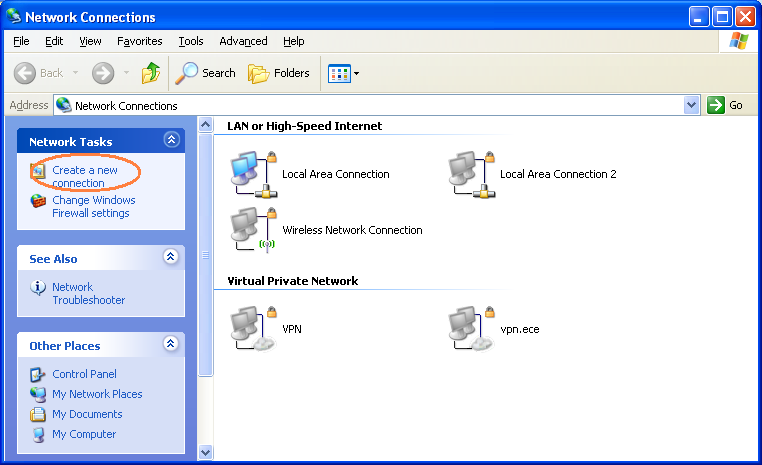Image resolution: width=762 pixels, height=465 pixels.
Task: Click the sidebar vertical scrollbar thumb
Action: [206, 255]
